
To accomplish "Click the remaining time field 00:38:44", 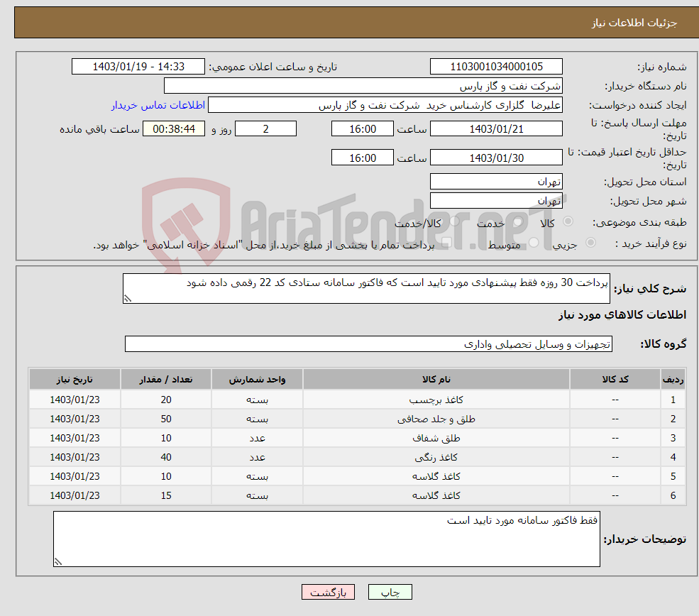I will (x=174, y=129).
